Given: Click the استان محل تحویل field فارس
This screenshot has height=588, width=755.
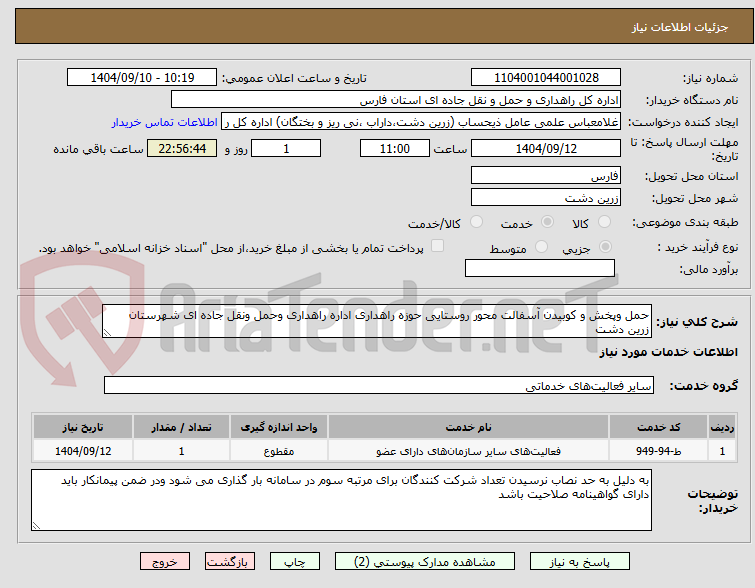Looking at the screenshot, I should coord(546,175).
